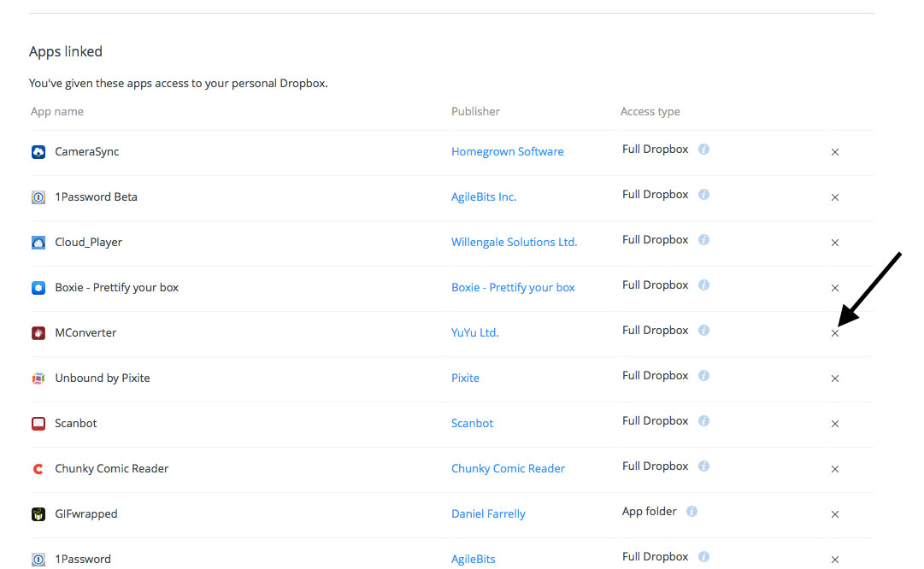Open Scanbot publisher link
Viewport: 924px width, 569px height.
click(472, 424)
